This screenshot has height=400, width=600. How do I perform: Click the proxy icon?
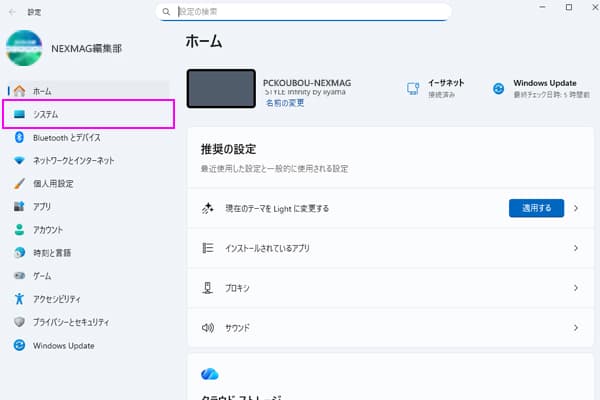click(x=207, y=288)
